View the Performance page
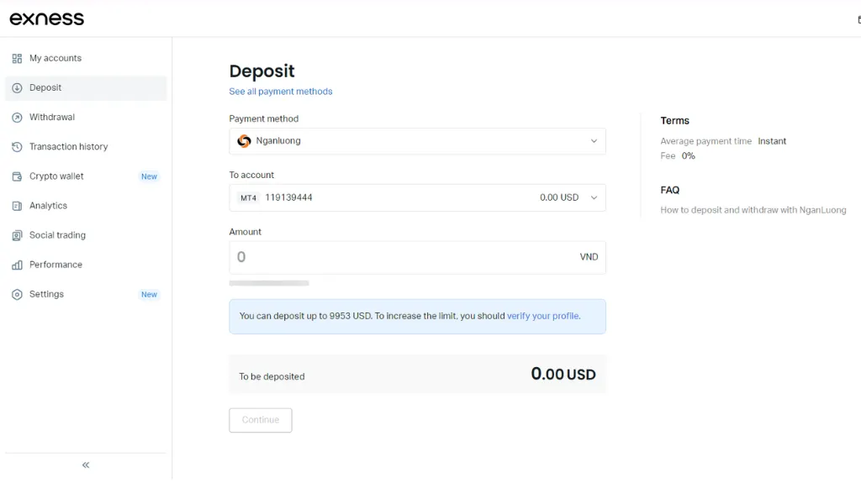The width and height of the screenshot is (861, 504). point(55,265)
